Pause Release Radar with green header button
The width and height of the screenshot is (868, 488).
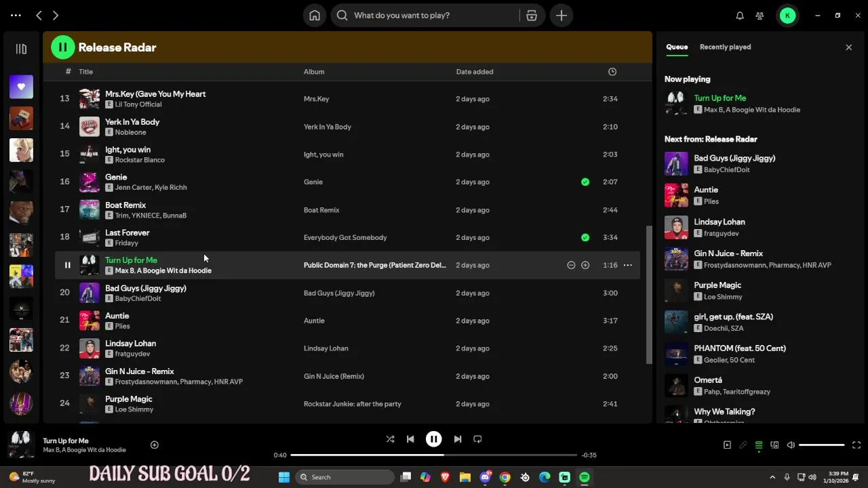[63, 47]
